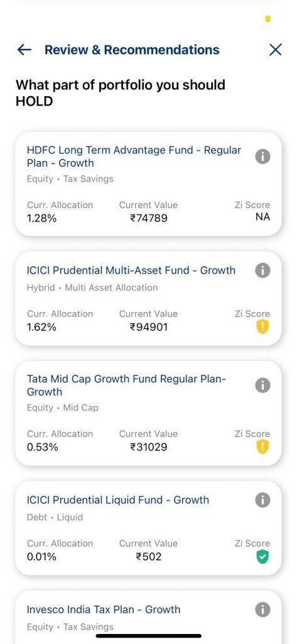The height and width of the screenshot is (644, 297).
Task: Tap the NA Zi Score of HDFC fund
Action: click(262, 217)
